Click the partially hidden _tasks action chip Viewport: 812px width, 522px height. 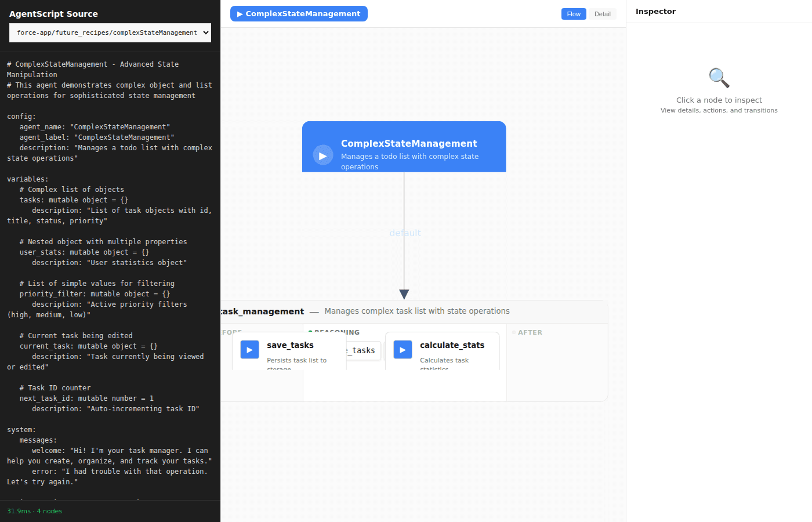[x=364, y=350]
